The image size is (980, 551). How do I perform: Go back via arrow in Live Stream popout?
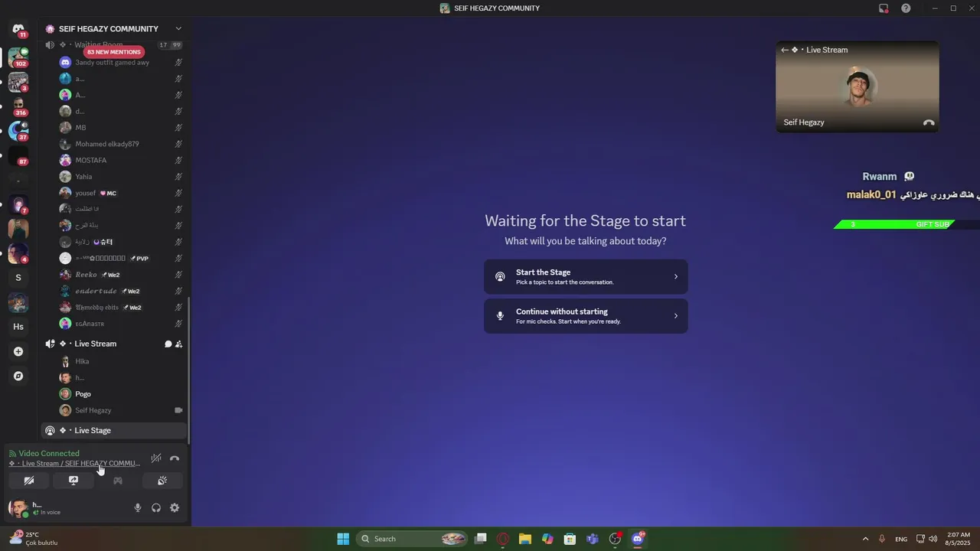[785, 50]
